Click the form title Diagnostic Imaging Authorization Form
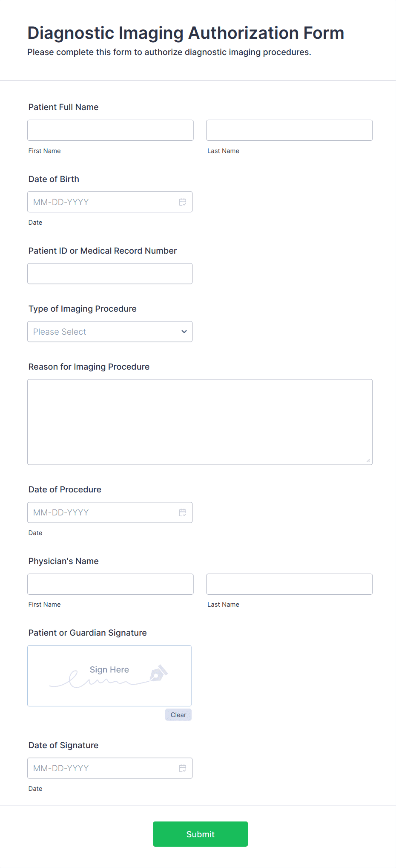Viewport: 396px width, 868px height. click(186, 33)
